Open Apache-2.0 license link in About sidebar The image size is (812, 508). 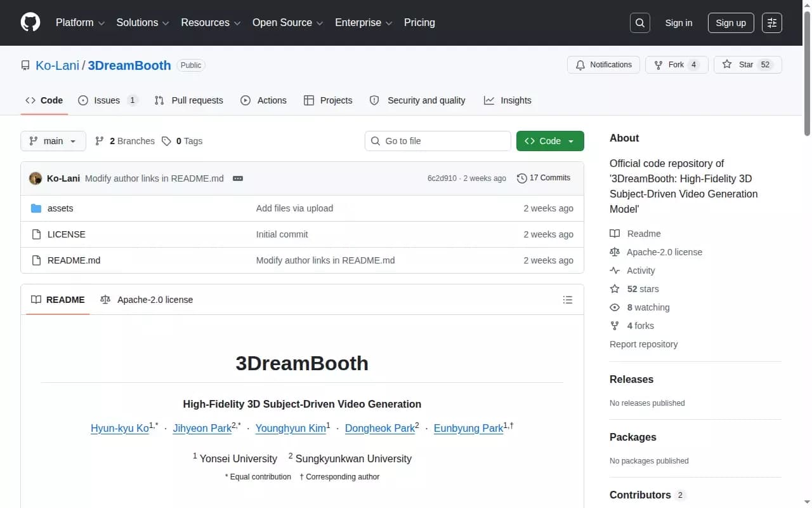click(x=656, y=252)
